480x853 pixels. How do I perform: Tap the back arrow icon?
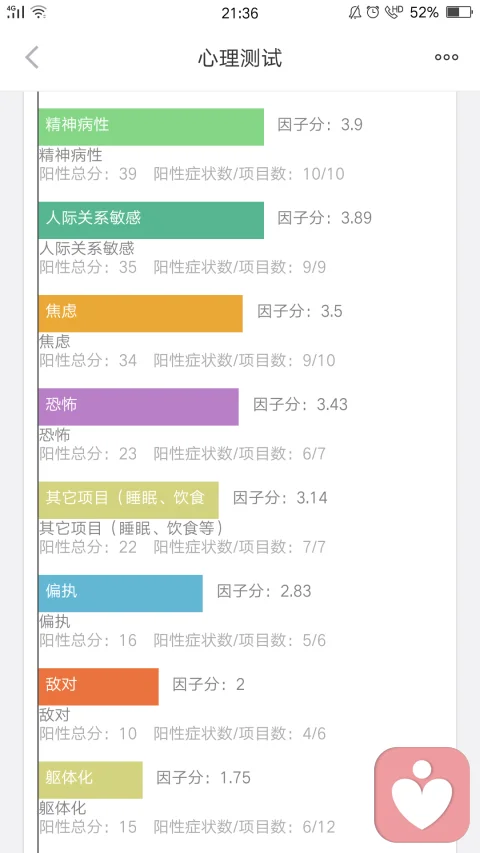click(32, 57)
